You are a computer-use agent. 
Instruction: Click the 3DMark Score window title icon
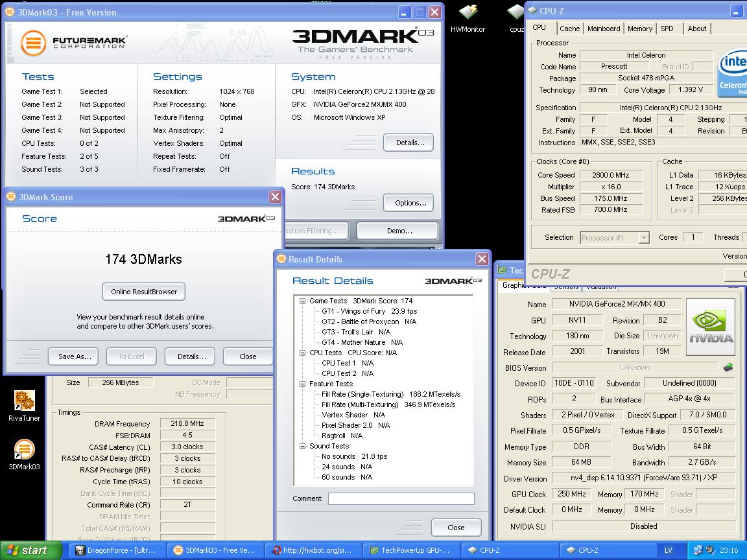pyautogui.click(x=12, y=196)
